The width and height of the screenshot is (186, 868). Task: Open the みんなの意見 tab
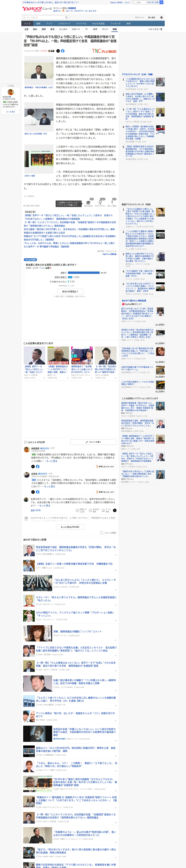click(99, 24)
